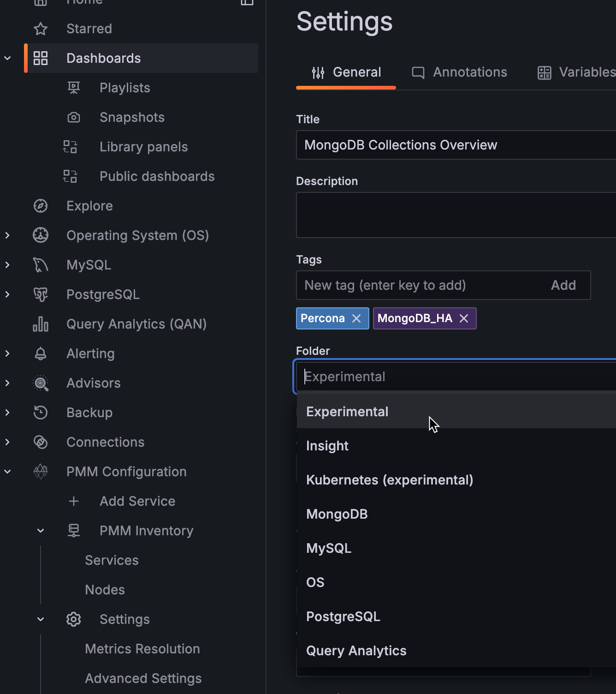The image size is (616, 694).
Task: Click the Connections icon
Action: click(41, 442)
